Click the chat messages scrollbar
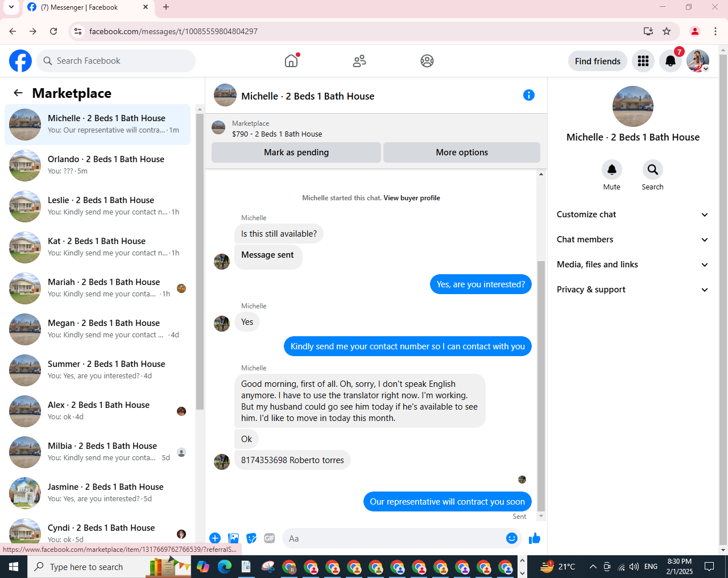The height and width of the screenshot is (578, 728). click(541, 387)
